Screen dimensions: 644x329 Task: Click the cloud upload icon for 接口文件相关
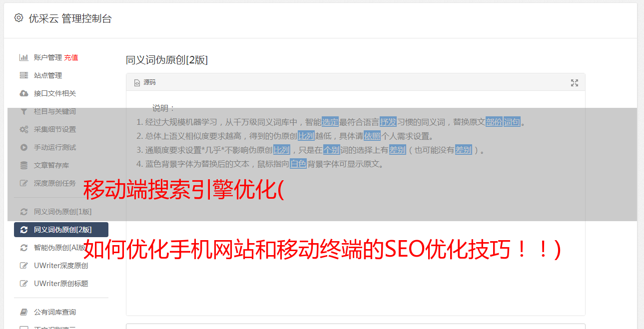coord(23,93)
